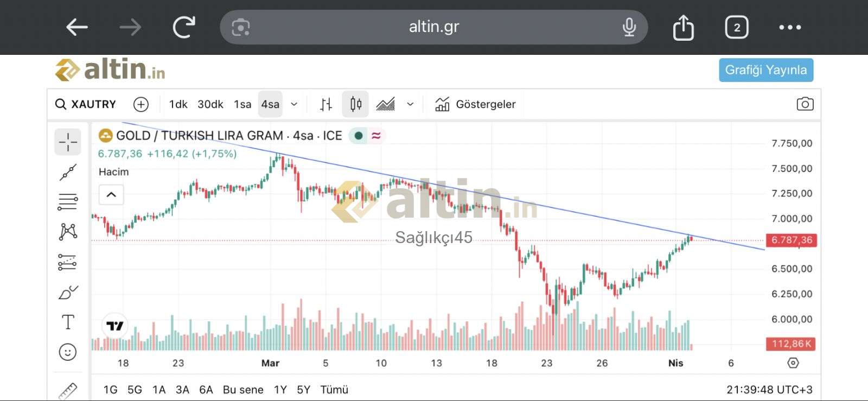Screen dimensions: 868x401
Task: Add a symbol to compare with plus icon
Action: point(141,104)
